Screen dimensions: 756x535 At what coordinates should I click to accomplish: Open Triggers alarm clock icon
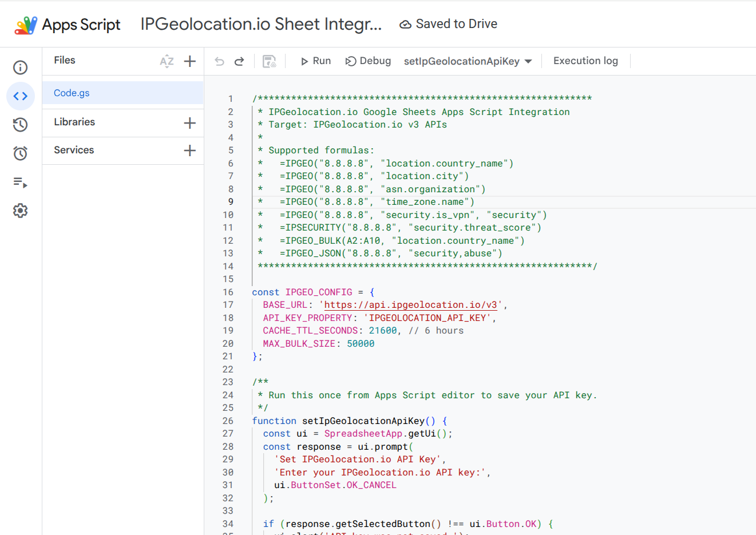tap(21, 153)
